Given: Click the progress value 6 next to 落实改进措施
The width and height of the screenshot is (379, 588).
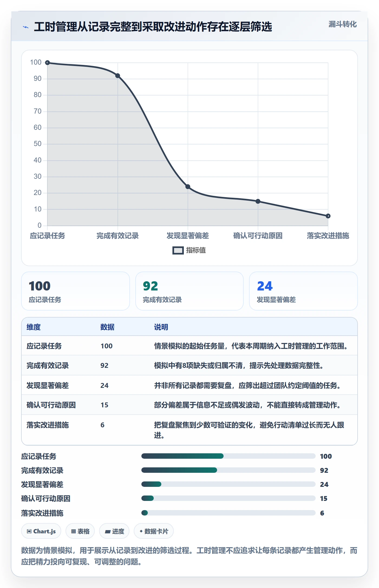Looking at the screenshot, I should pyautogui.click(x=322, y=513).
